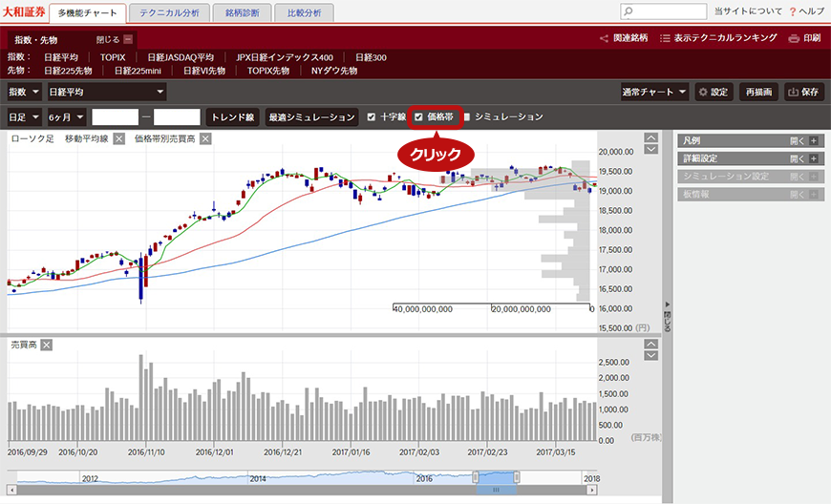Click left handle of timeline range slider
This screenshot has height=504, width=831.
coord(476,477)
